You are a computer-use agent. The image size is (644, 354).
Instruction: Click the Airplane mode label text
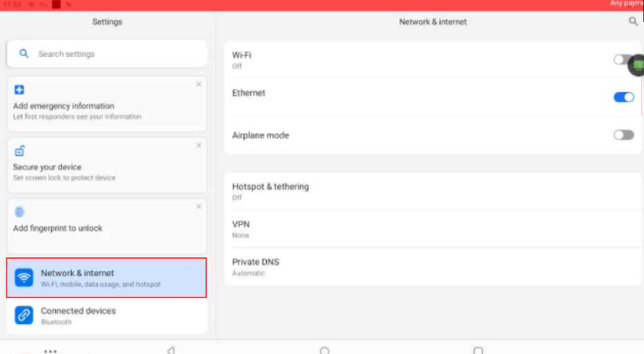261,135
